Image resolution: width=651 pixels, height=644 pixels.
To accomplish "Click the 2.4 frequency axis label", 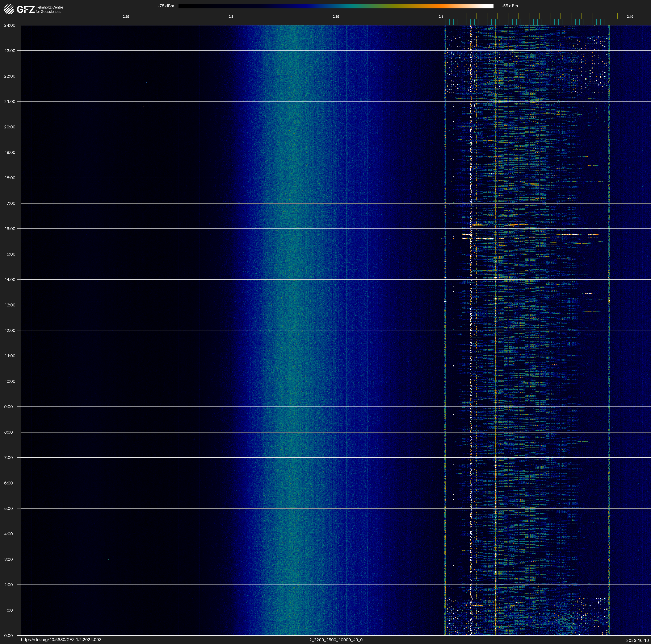I will pos(441,17).
